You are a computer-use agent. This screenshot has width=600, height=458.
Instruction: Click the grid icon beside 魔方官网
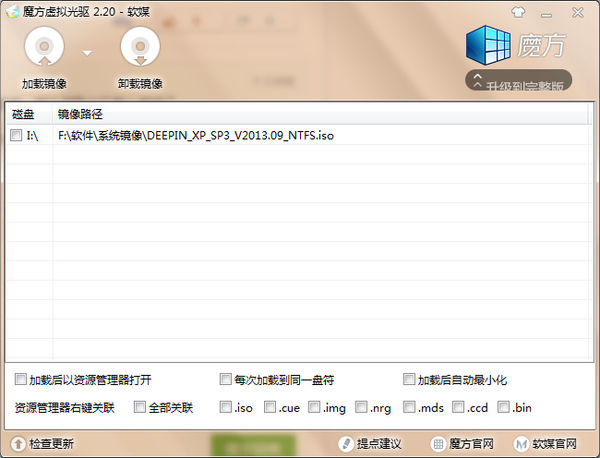pyautogui.click(x=438, y=444)
